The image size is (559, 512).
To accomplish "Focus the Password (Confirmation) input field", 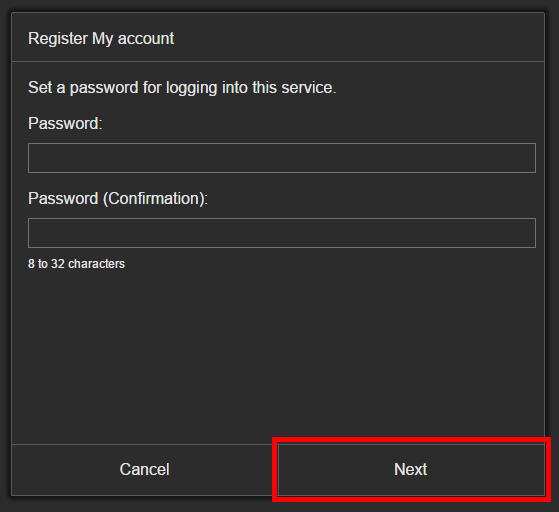I will click(282, 233).
